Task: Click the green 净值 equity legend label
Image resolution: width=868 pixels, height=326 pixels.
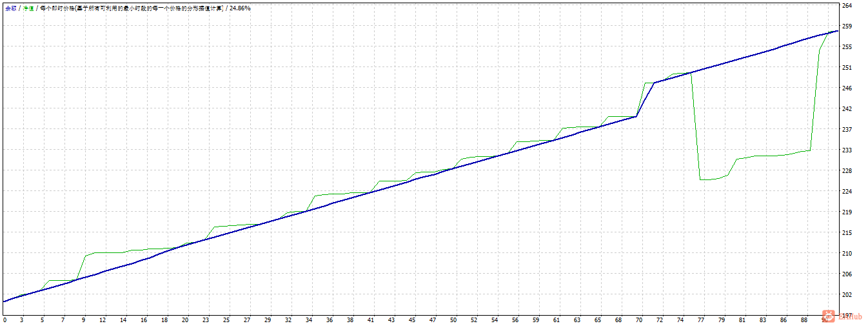Action: click(x=28, y=8)
